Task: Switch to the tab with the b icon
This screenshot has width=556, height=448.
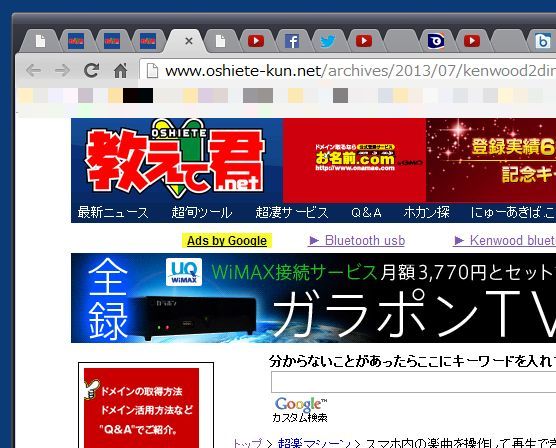Action: (x=543, y=41)
